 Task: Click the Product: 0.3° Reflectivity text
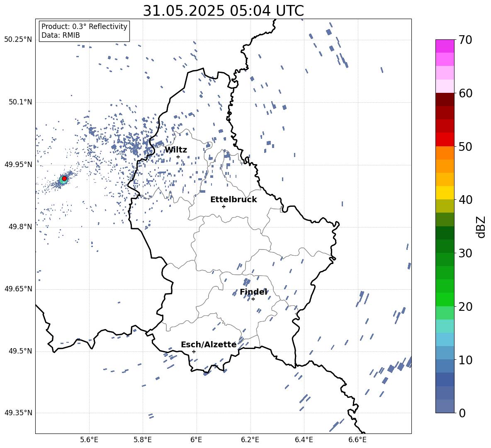84,26
